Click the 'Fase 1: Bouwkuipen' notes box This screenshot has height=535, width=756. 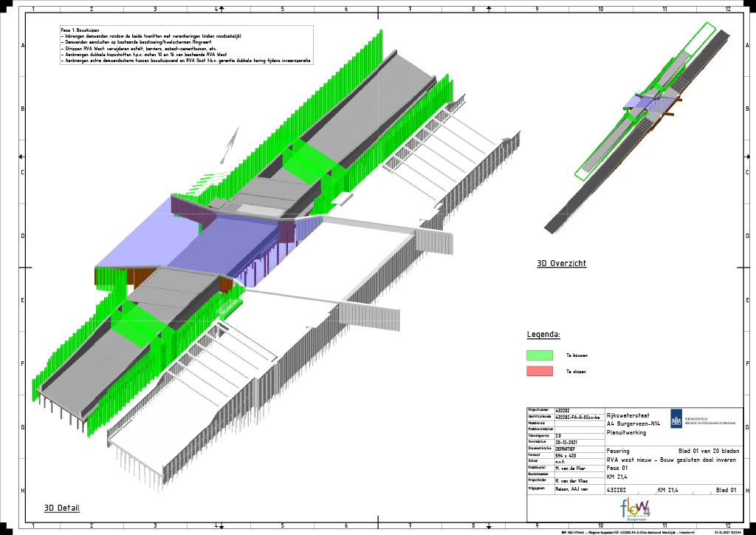click(186, 47)
